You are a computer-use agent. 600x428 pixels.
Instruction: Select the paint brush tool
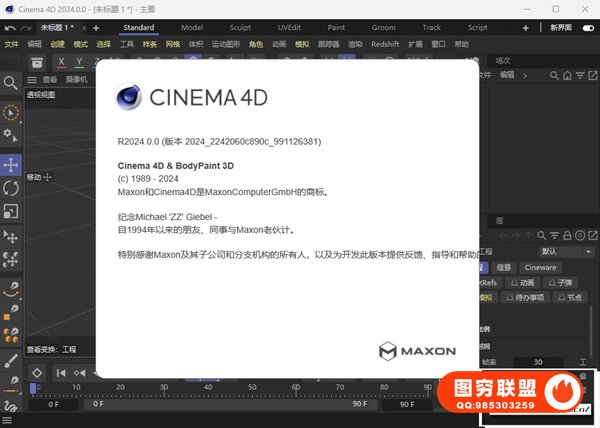click(x=11, y=359)
